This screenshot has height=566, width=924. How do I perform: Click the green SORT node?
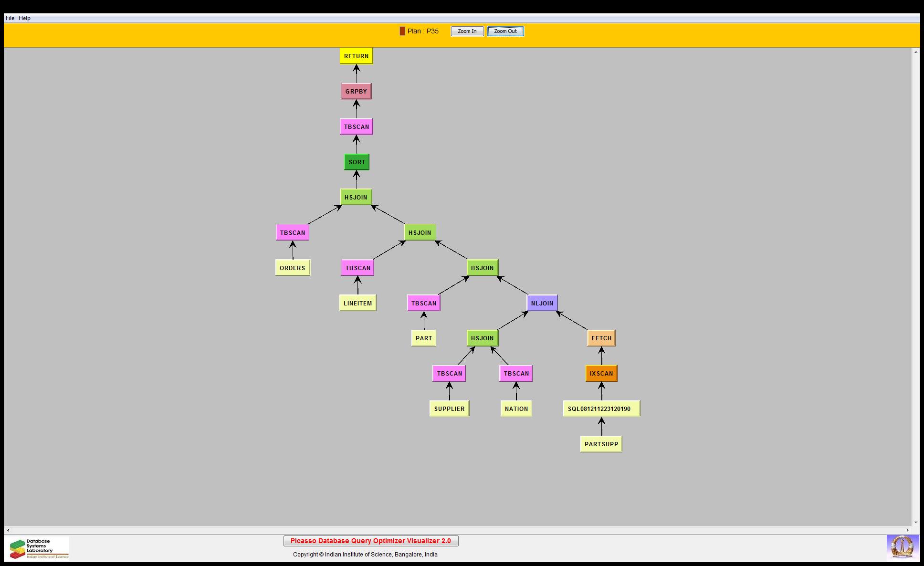click(x=357, y=162)
